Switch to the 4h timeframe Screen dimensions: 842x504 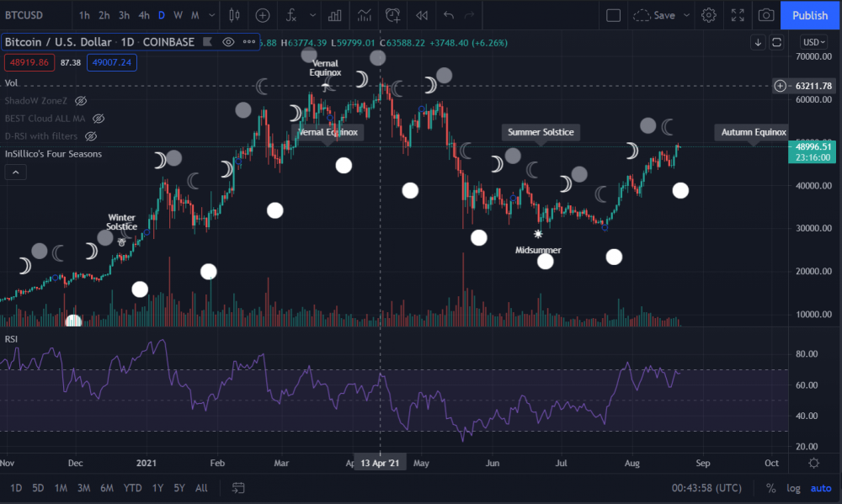pyautogui.click(x=144, y=15)
